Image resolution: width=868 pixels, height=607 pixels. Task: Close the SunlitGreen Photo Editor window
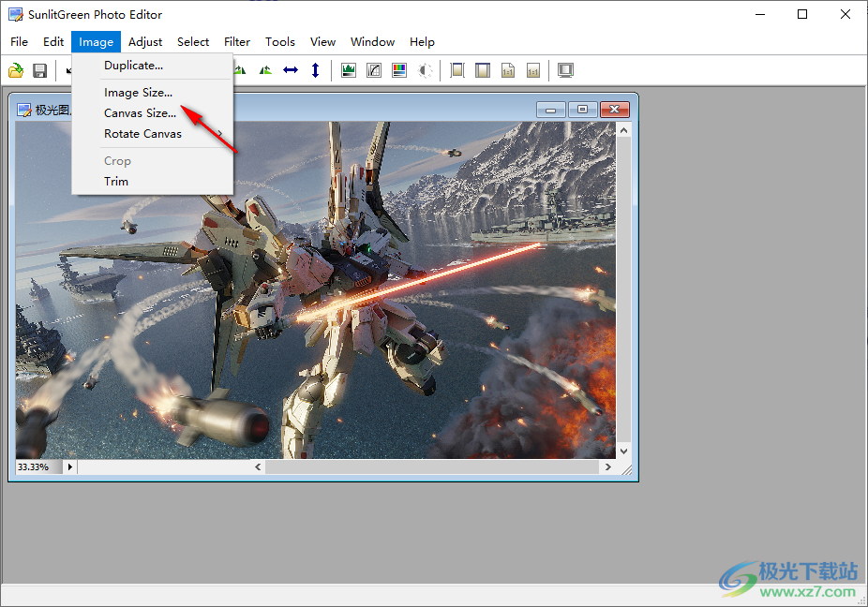[x=846, y=14]
